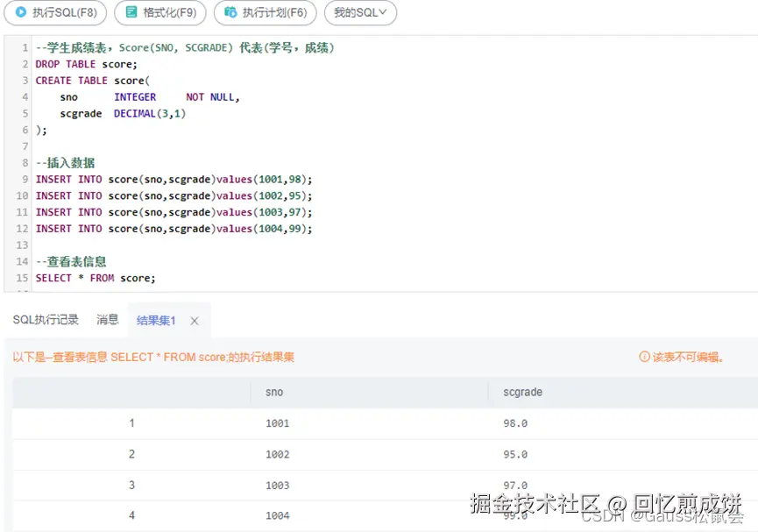
Task: Click row number 1 in result table
Action: point(131,423)
